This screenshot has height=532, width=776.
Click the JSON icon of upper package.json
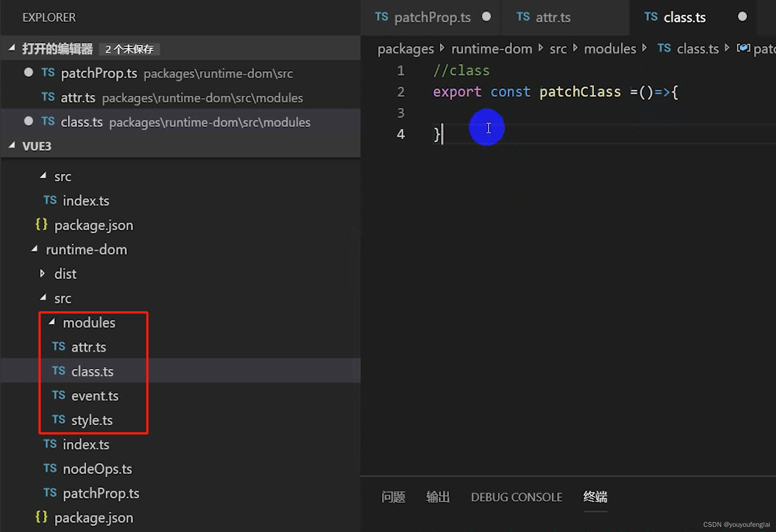pyautogui.click(x=41, y=224)
